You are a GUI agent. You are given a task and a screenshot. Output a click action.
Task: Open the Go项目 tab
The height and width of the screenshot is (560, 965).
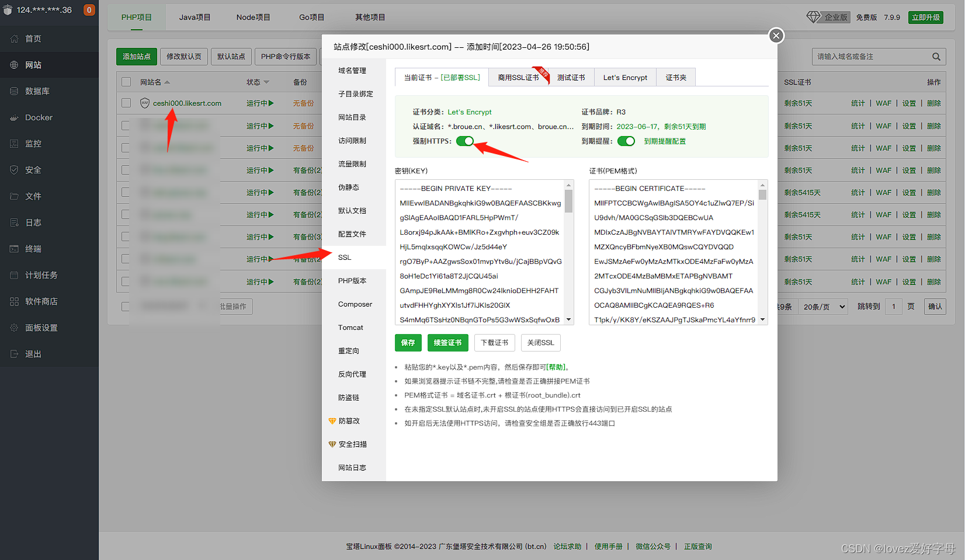pos(311,18)
